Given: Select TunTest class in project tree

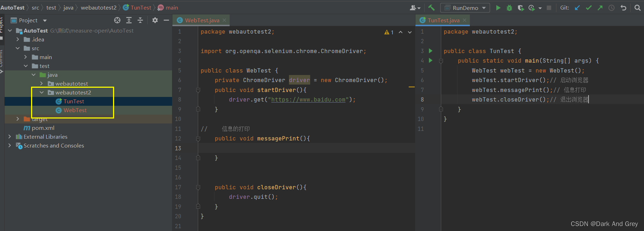Looking at the screenshot, I should tap(74, 102).
